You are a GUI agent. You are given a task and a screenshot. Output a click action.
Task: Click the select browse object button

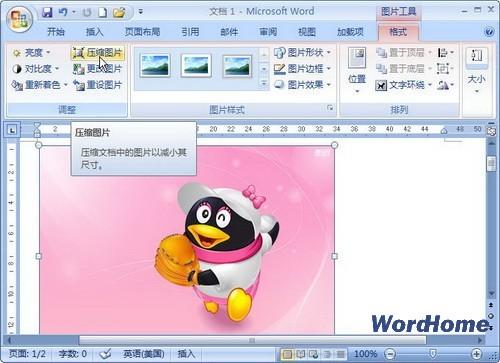491,316
